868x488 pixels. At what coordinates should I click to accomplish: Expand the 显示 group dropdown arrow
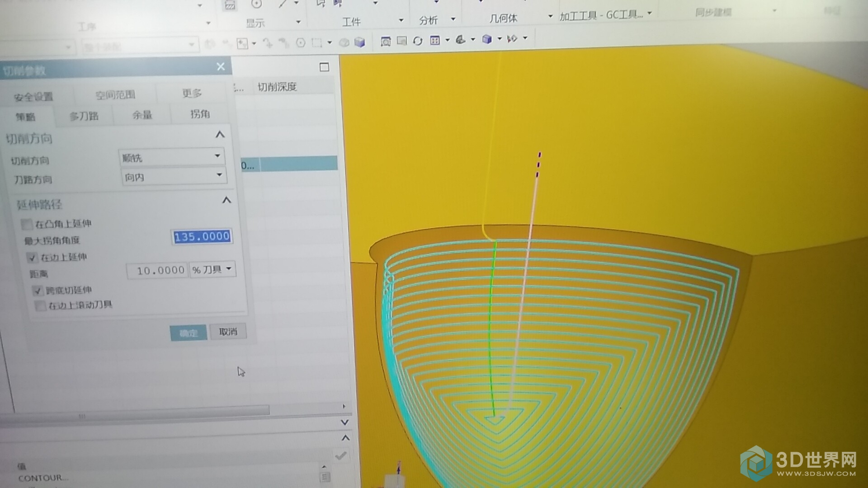pyautogui.click(x=298, y=22)
